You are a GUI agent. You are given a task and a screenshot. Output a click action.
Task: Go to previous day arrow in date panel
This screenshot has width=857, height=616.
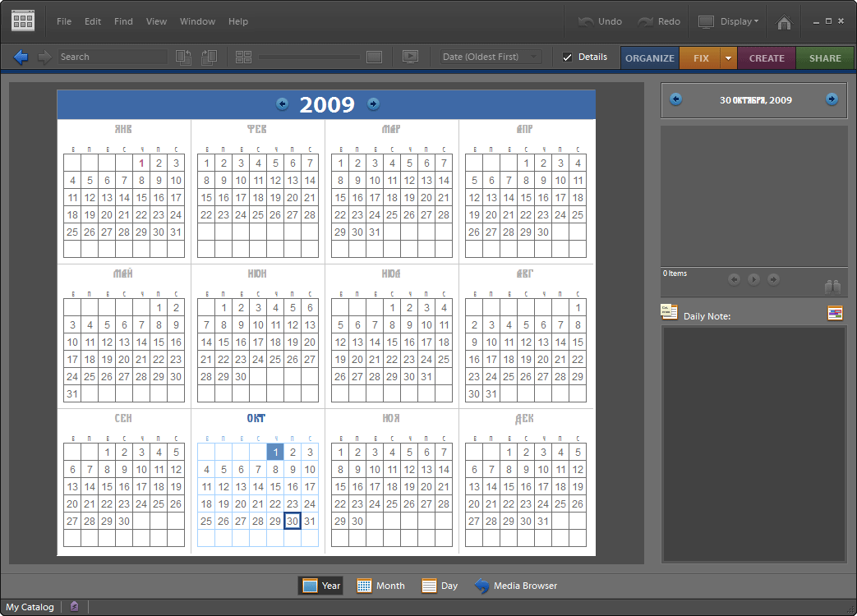pyautogui.click(x=675, y=99)
